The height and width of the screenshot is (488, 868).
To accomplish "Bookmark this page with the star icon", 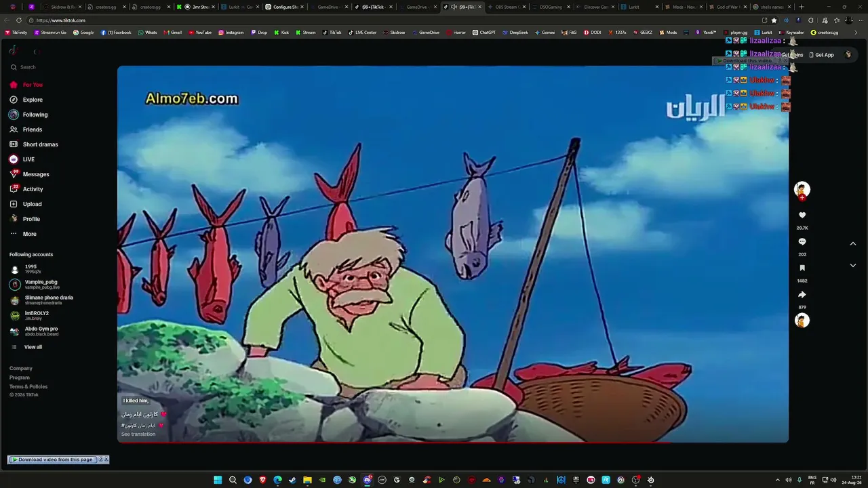I will tap(774, 20).
